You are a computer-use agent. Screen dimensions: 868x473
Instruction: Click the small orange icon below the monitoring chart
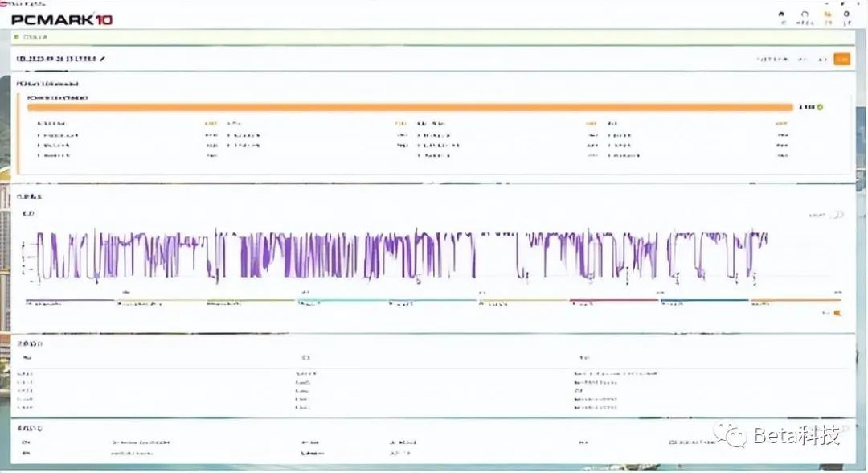837,313
